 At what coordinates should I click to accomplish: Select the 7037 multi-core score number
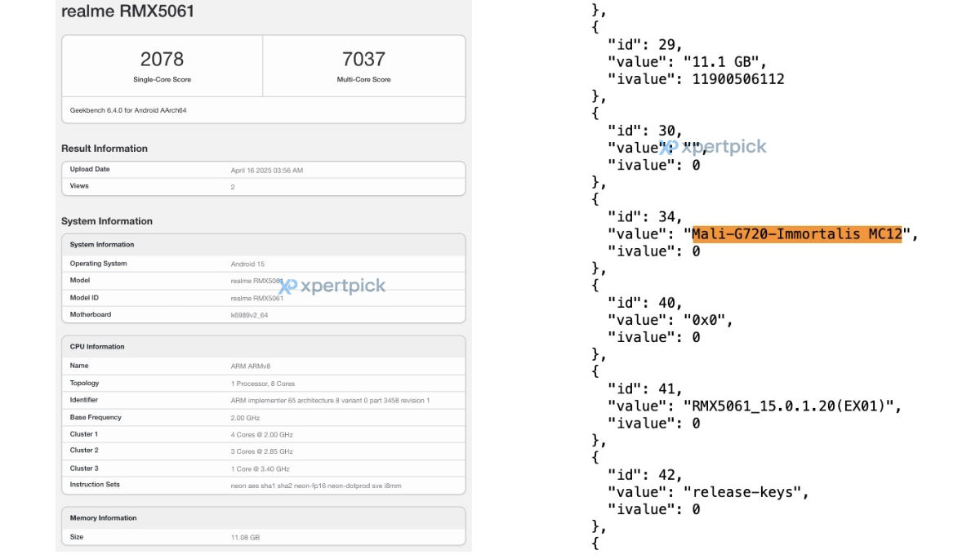pos(364,59)
